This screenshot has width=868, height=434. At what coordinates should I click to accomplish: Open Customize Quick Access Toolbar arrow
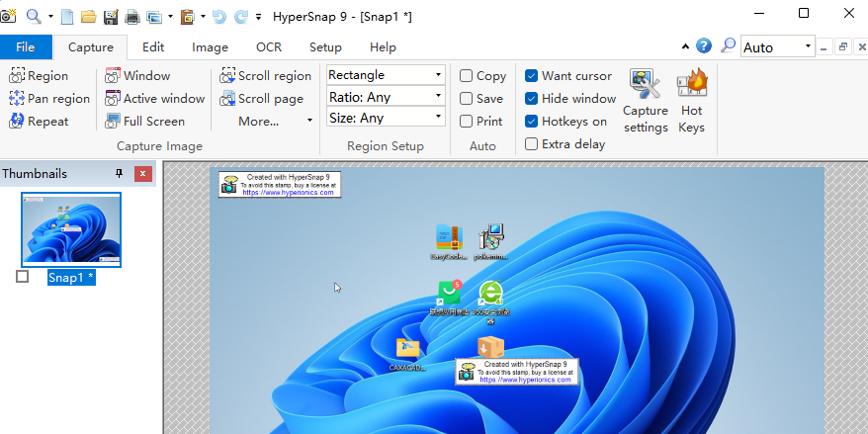click(x=258, y=17)
